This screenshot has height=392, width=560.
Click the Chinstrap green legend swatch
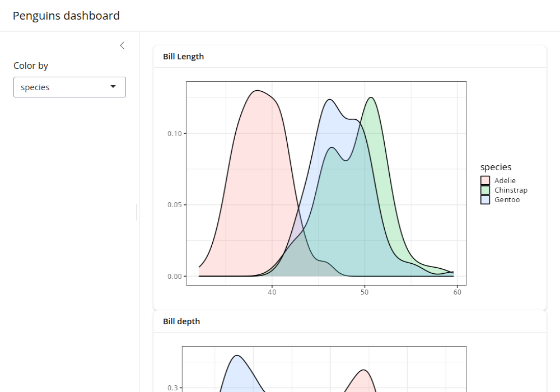click(485, 190)
